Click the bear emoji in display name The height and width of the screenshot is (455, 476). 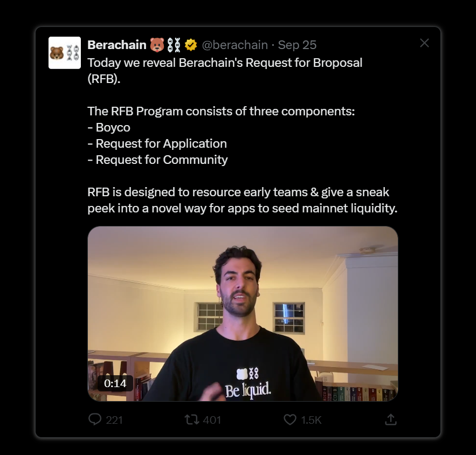(157, 45)
